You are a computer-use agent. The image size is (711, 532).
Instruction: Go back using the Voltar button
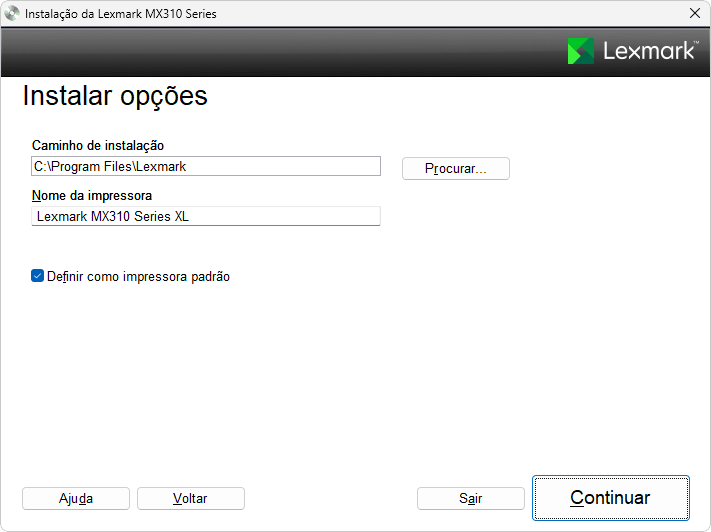tap(190, 498)
